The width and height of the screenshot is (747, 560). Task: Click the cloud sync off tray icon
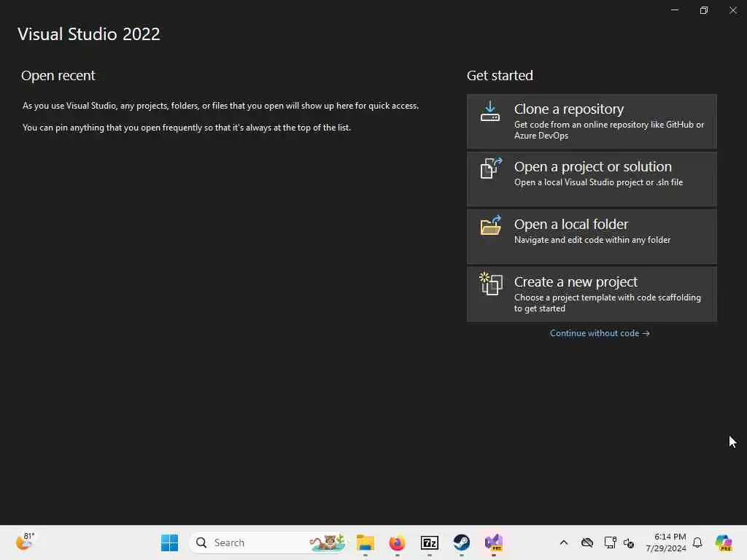[587, 542]
